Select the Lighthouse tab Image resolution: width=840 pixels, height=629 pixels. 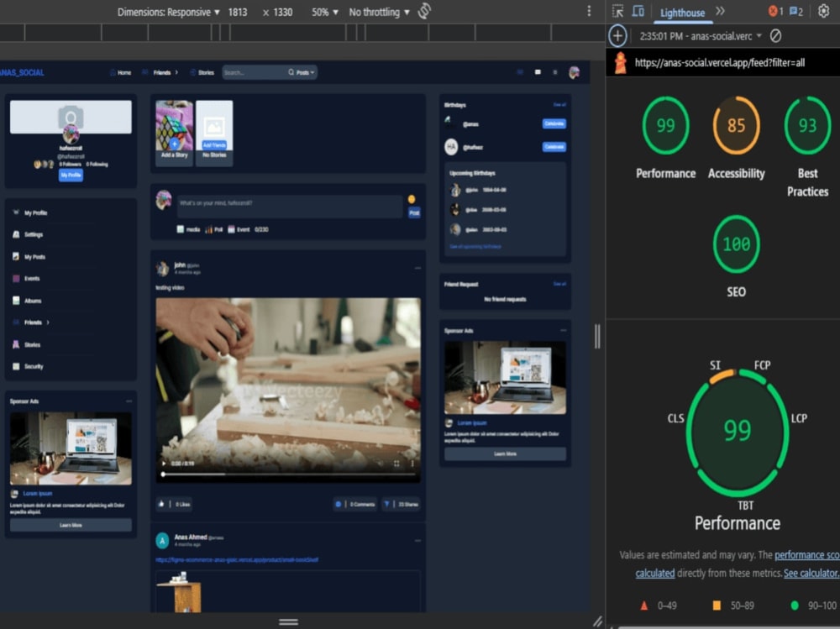click(x=682, y=13)
